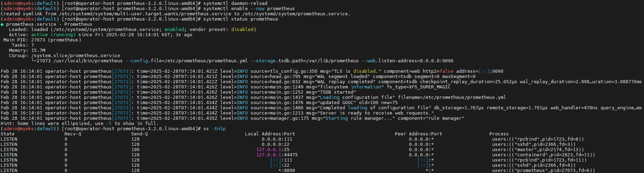Click process entry 'containerd' pid=2823
The height and width of the screenshot is (173, 644).
pos(544,155)
